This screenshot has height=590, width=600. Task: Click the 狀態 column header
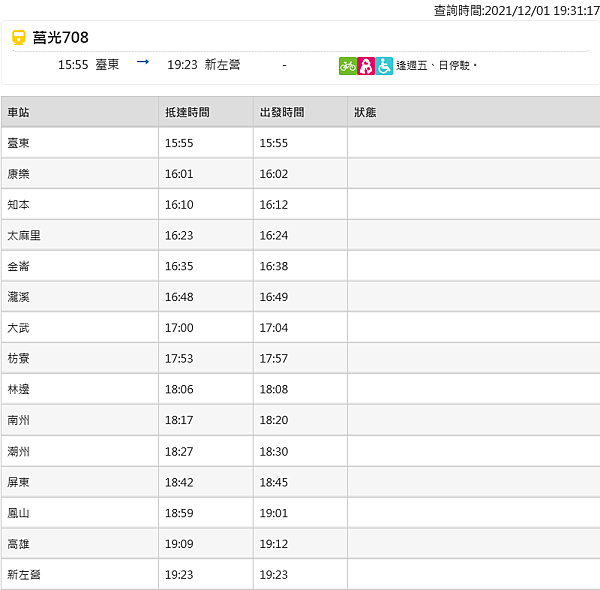pyautogui.click(x=474, y=112)
